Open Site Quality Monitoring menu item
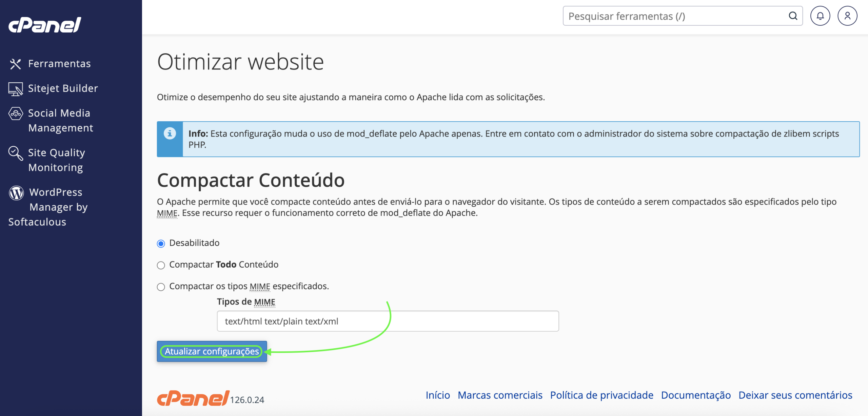The height and width of the screenshot is (416, 868). pos(56,160)
